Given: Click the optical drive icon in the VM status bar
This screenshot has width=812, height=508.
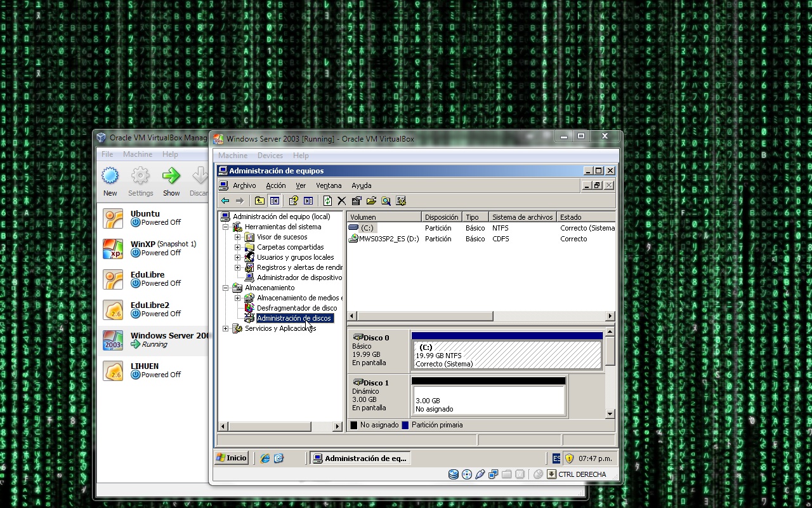Looking at the screenshot, I should 467,474.
